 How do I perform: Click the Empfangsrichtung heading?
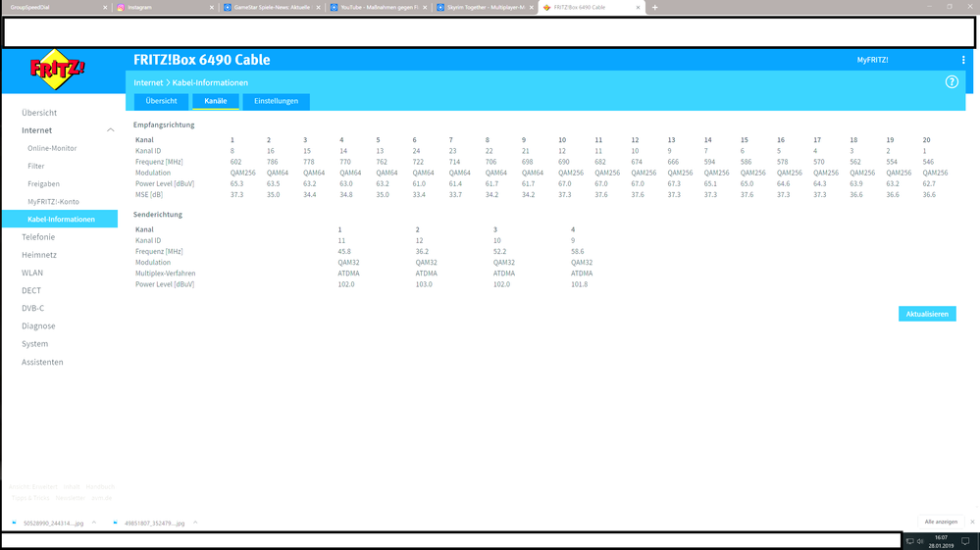[164, 125]
